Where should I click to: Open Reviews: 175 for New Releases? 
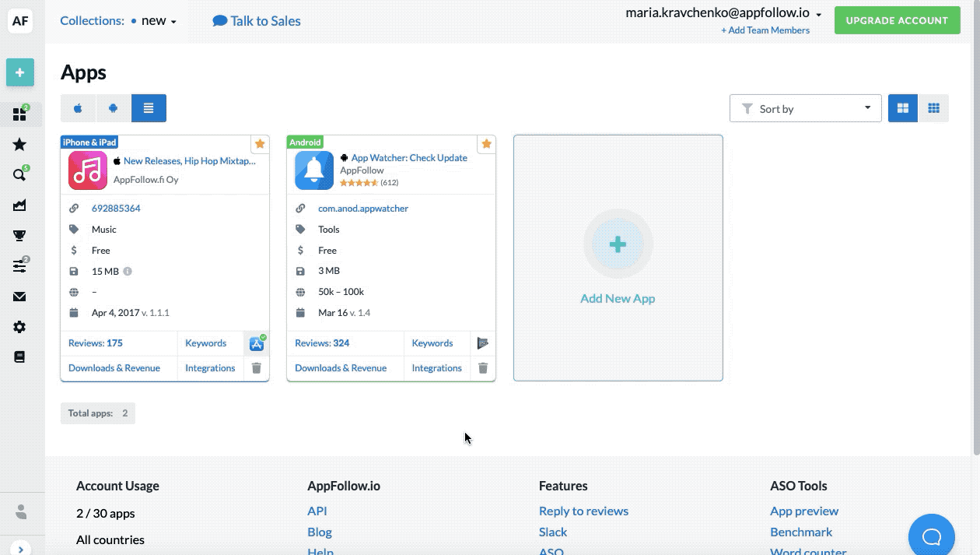point(96,343)
